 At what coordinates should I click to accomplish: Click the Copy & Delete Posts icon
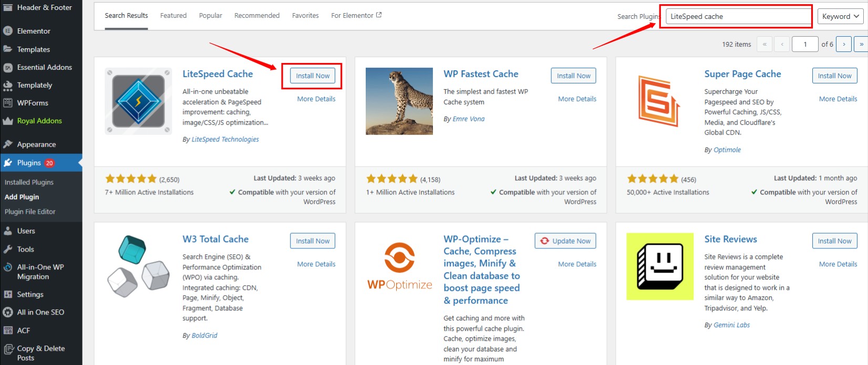[x=8, y=349]
